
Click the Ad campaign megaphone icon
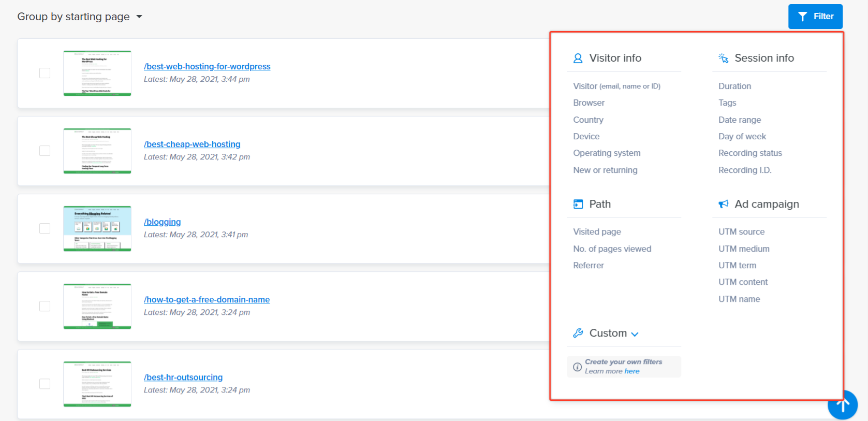coord(723,204)
